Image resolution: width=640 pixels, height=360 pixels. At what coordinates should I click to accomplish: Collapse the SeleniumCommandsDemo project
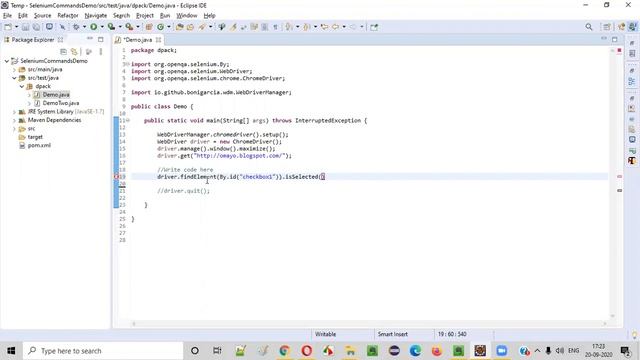7,61
